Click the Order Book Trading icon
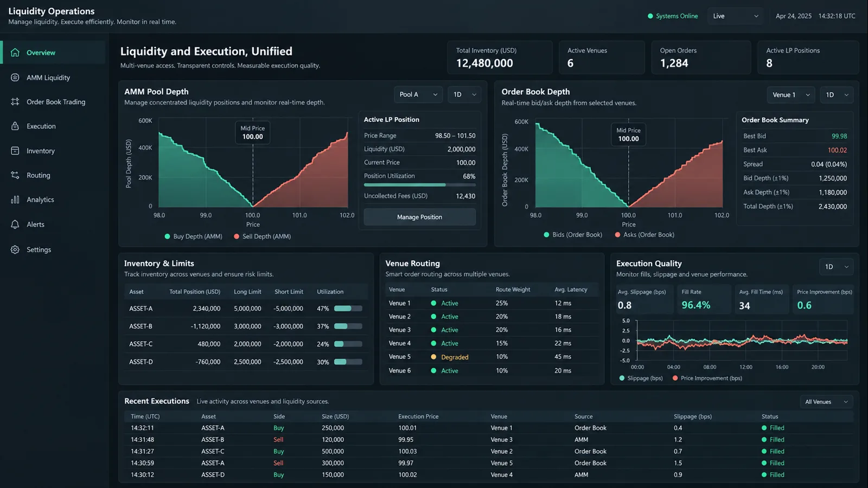Image resolution: width=868 pixels, height=488 pixels. (x=15, y=102)
